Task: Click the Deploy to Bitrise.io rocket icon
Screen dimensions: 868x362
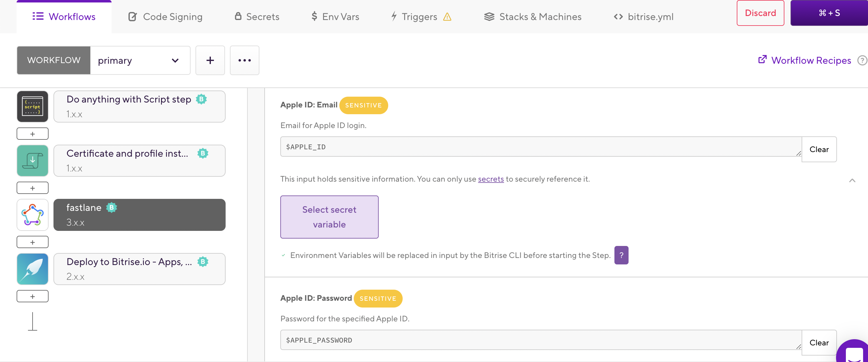Action: click(x=32, y=269)
